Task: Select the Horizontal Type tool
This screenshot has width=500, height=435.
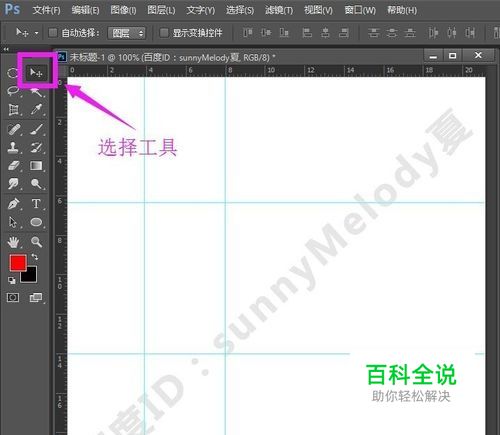Action: tap(36, 203)
